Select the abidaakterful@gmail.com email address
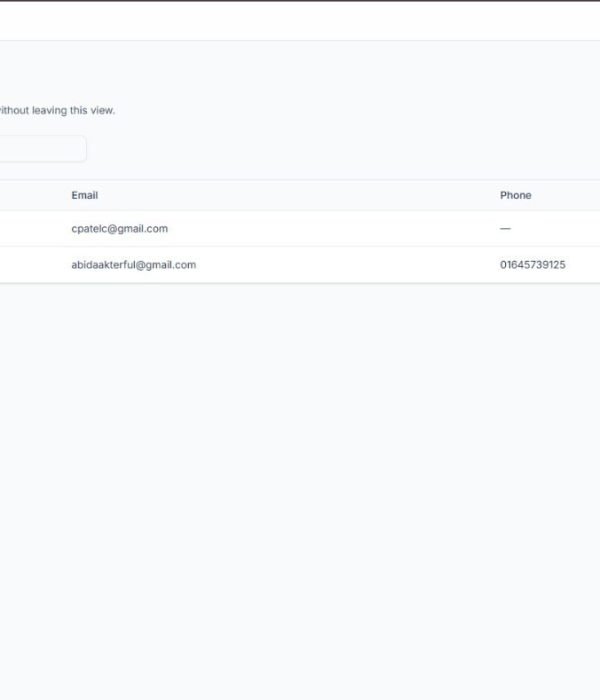The height and width of the screenshot is (700, 600). (133, 265)
